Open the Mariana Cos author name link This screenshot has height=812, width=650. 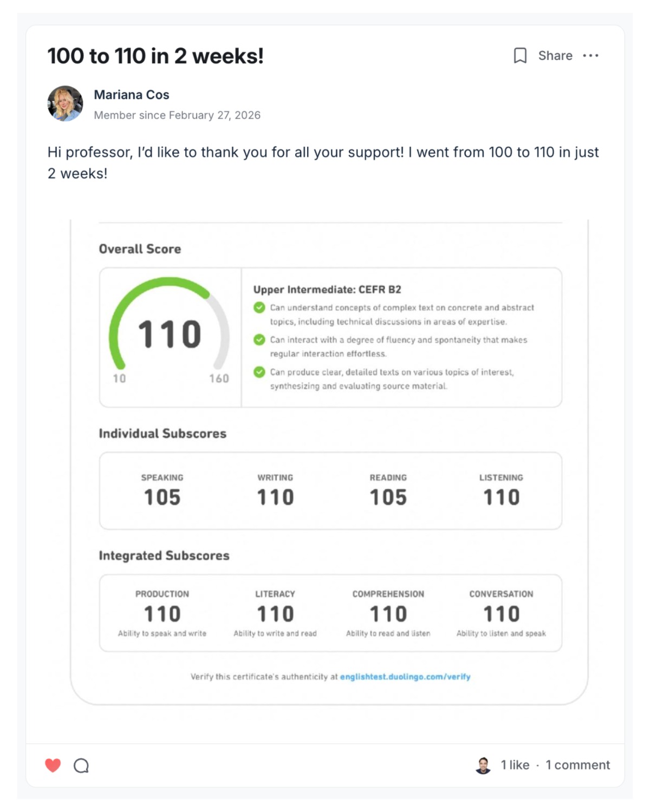(x=132, y=95)
